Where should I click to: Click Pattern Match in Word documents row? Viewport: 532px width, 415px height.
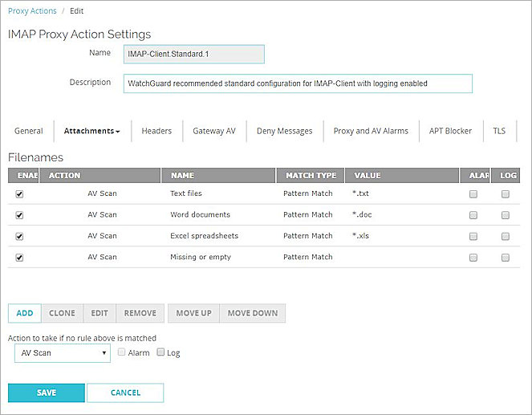coord(308,215)
